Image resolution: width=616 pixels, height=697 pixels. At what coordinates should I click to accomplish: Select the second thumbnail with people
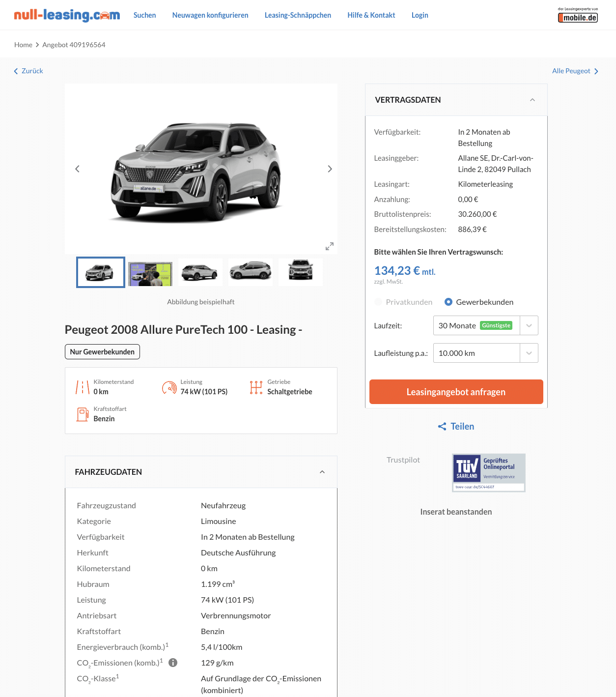coord(150,273)
